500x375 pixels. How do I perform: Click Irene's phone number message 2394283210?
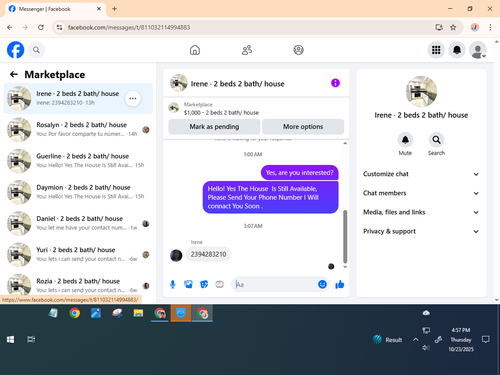pyautogui.click(x=208, y=254)
